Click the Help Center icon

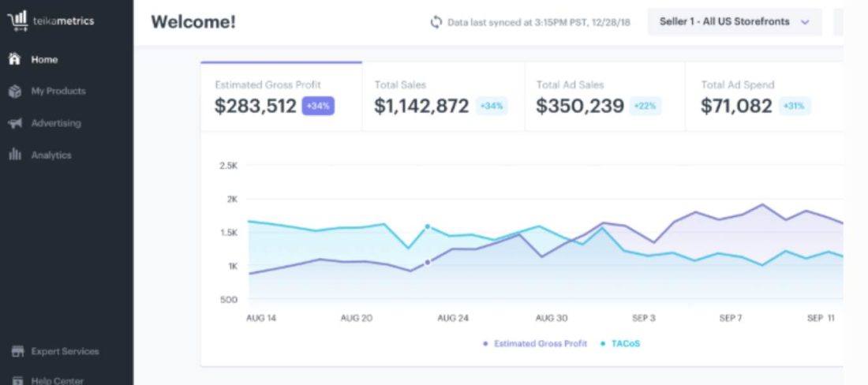coord(17,380)
